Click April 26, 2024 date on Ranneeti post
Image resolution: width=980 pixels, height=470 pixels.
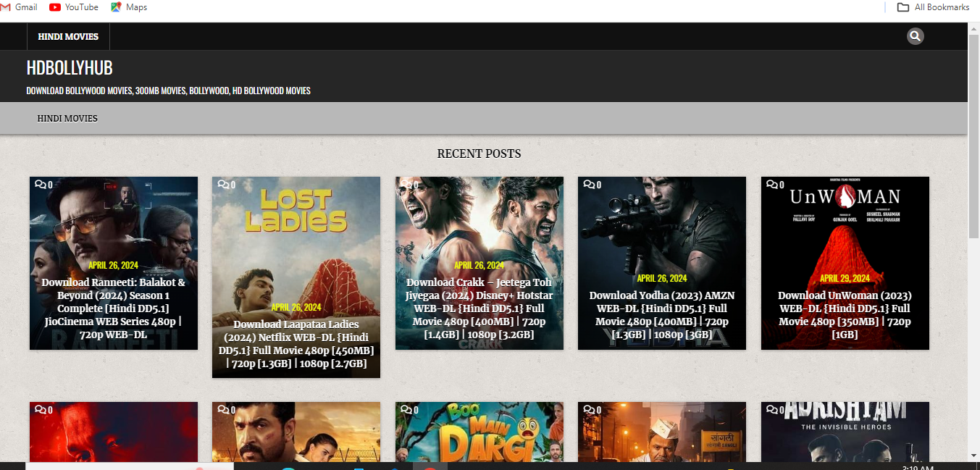(x=114, y=265)
